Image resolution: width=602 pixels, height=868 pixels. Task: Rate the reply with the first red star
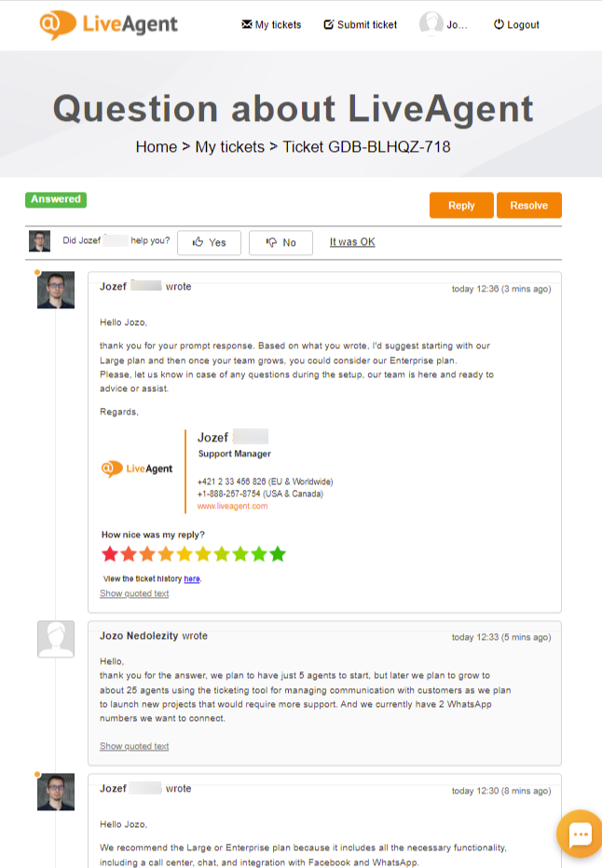(x=110, y=554)
